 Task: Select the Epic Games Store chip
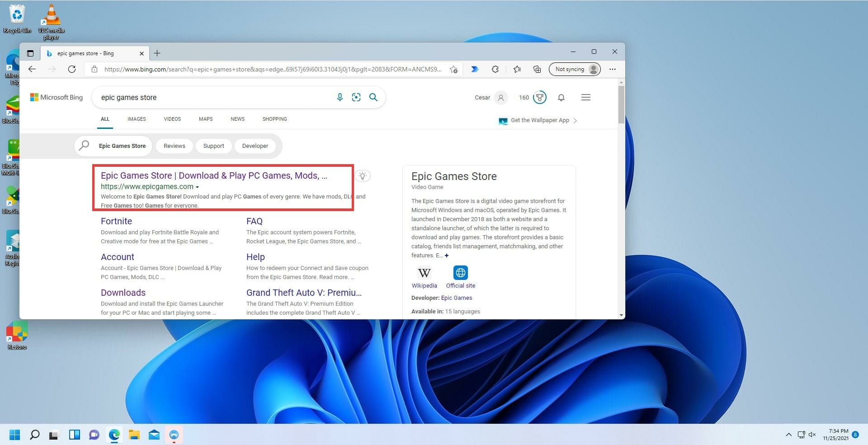tap(113, 146)
